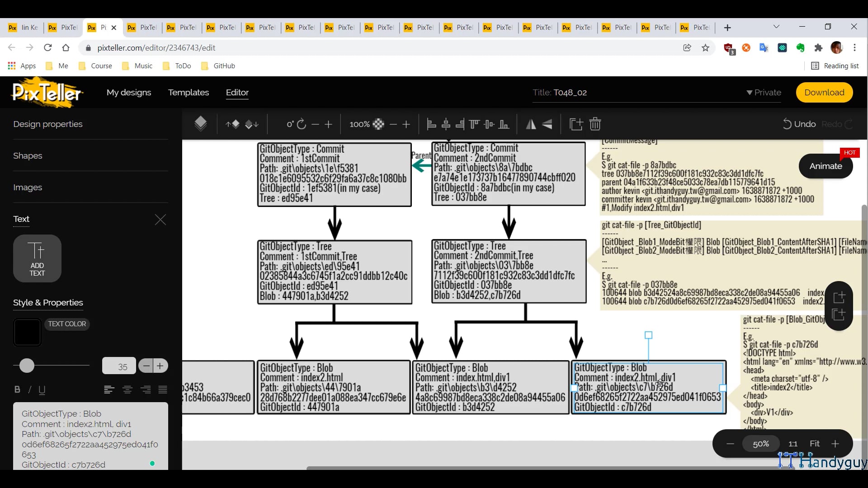Click the center vertically alignment icon
Screen dimensions: 868x488
[x=489, y=124]
